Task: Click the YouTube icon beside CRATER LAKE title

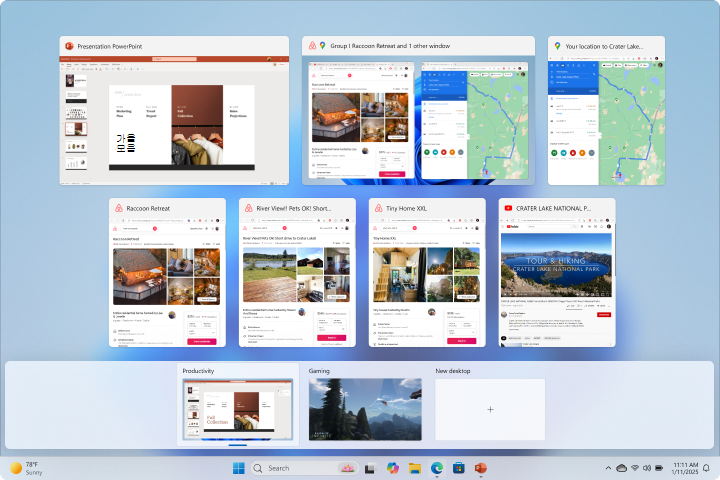Action: pyautogui.click(x=508, y=208)
